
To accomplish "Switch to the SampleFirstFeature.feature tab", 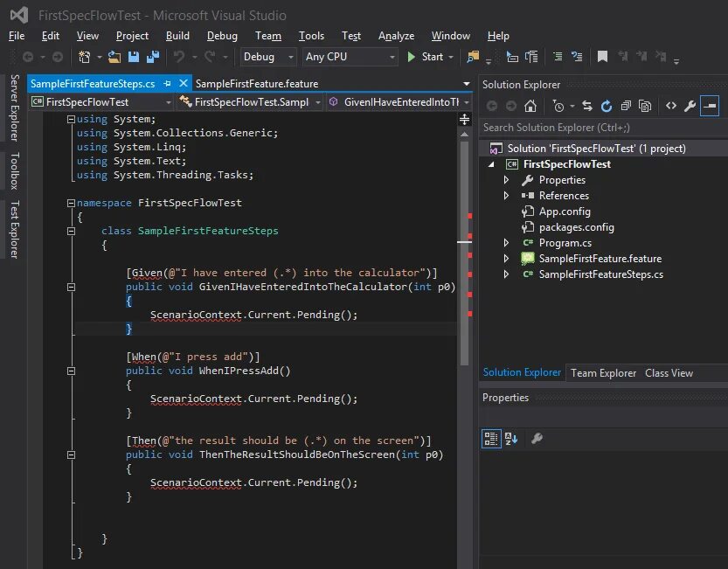I will pos(257,84).
